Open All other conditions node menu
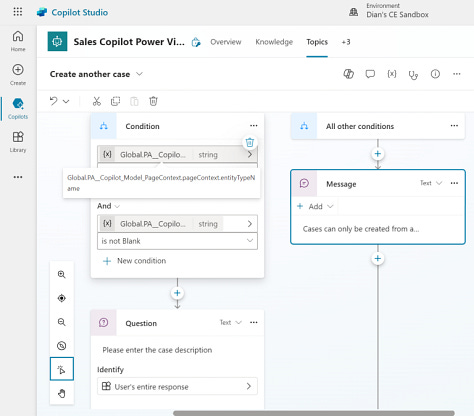This screenshot has width=474, height=416. coord(454,126)
